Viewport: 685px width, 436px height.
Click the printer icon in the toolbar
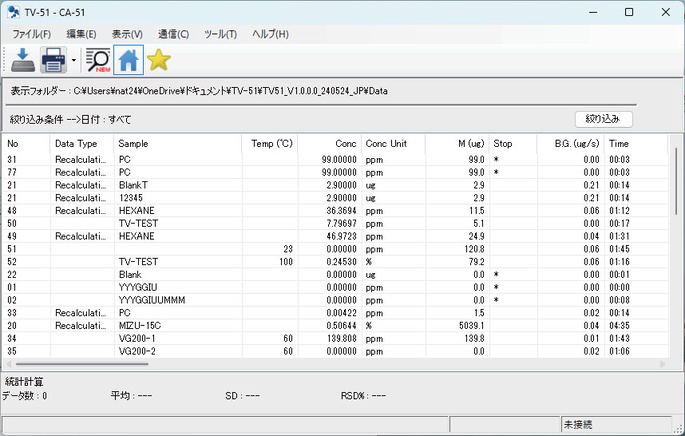click(53, 61)
